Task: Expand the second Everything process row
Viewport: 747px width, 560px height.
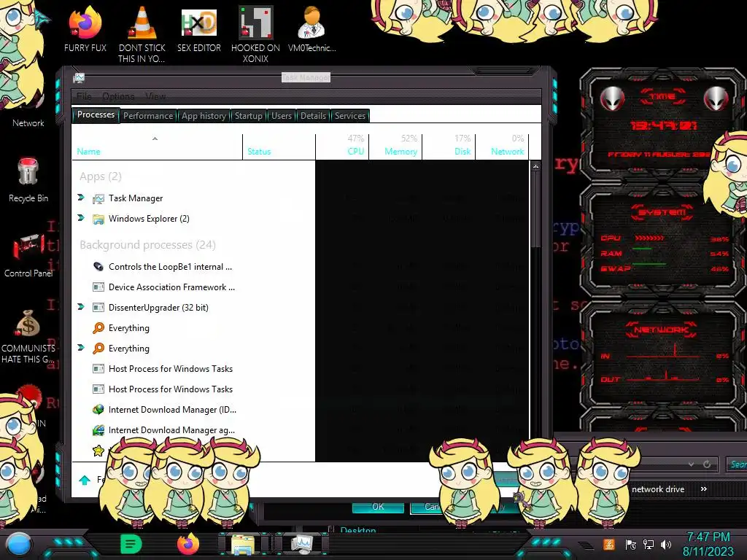Action: (x=81, y=348)
